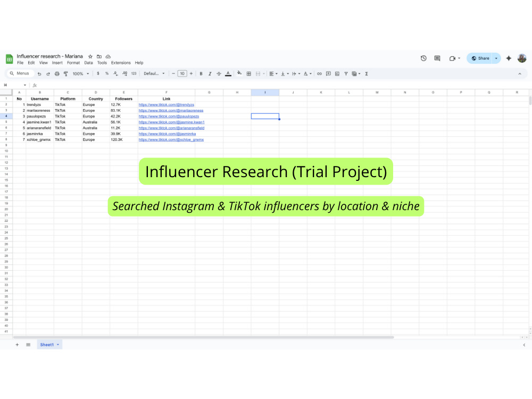This screenshot has height=399, width=532.
Task: Format cell as percent
Action: click(107, 73)
